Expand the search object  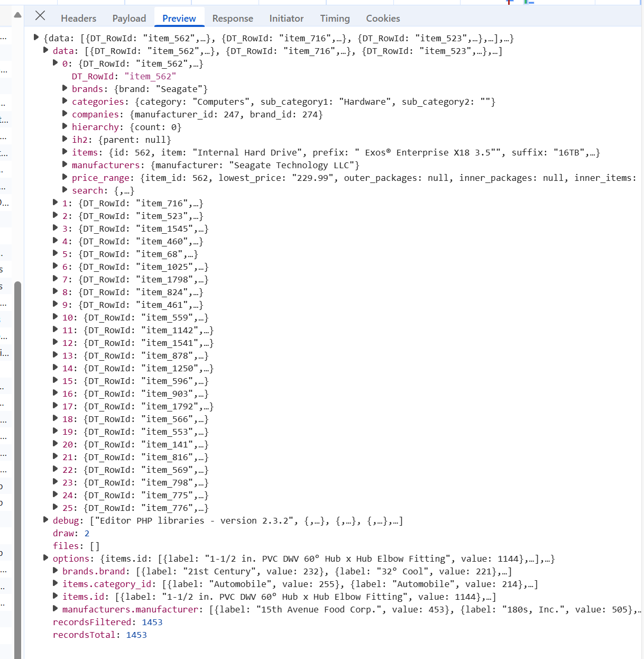(65, 189)
